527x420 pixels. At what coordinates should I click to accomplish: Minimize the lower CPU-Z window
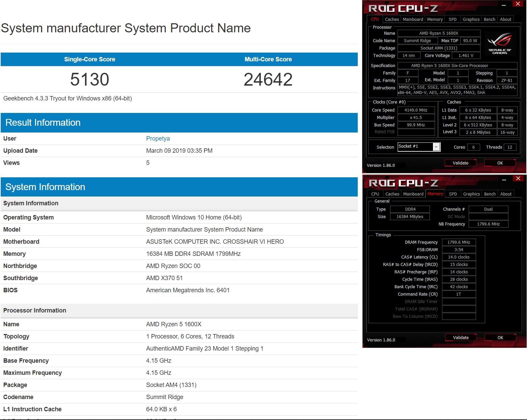504,180
